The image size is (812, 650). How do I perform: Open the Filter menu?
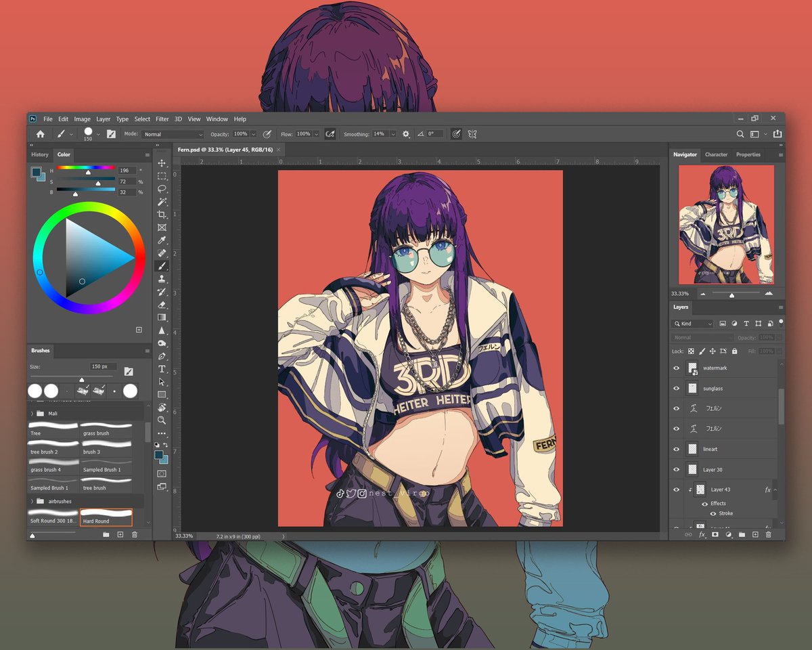tap(162, 119)
